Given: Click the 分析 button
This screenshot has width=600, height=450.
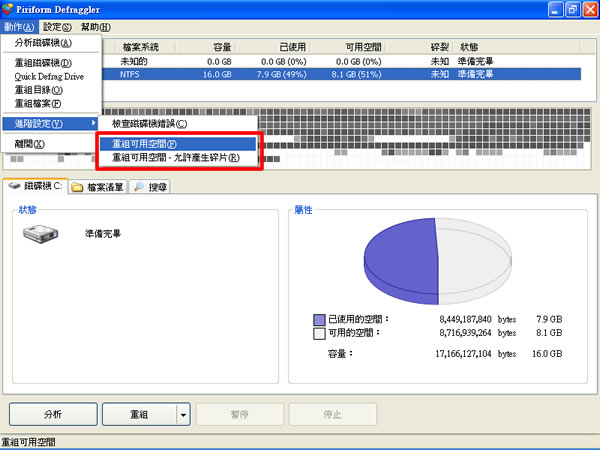Looking at the screenshot, I should tap(53, 414).
